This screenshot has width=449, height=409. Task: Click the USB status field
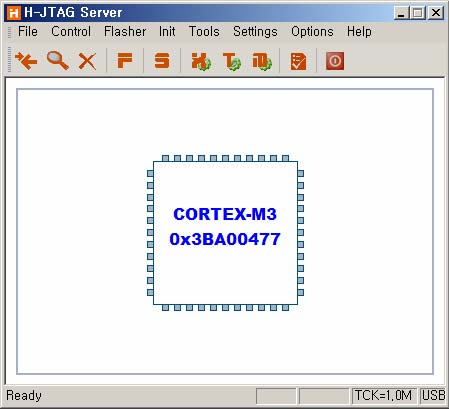[x=433, y=396]
